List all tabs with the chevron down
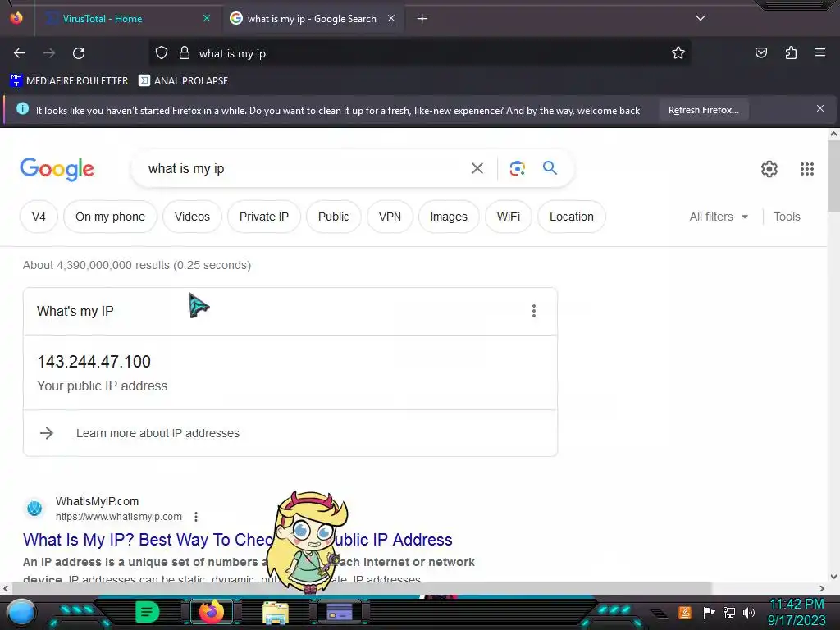The width and height of the screenshot is (840, 630). point(701,18)
